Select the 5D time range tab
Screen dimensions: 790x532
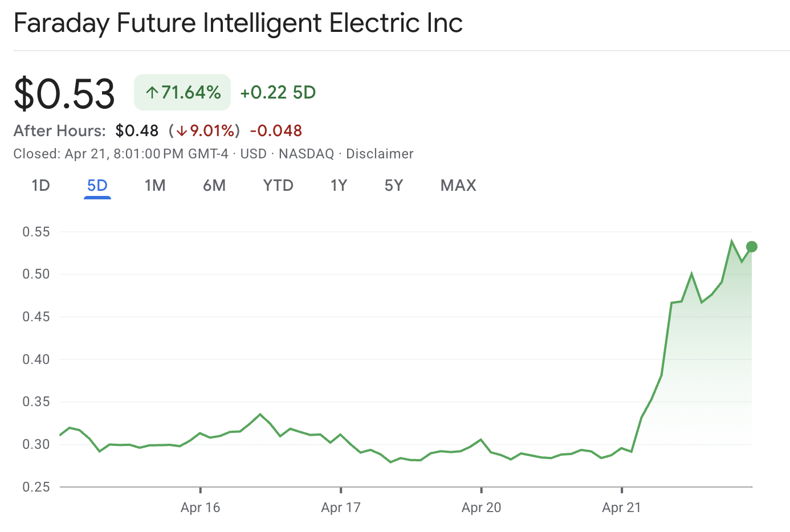(x=97, y=186)
